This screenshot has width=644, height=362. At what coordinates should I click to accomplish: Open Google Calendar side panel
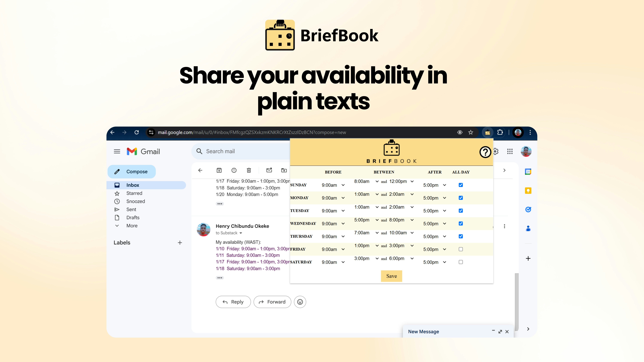(528, 172)
